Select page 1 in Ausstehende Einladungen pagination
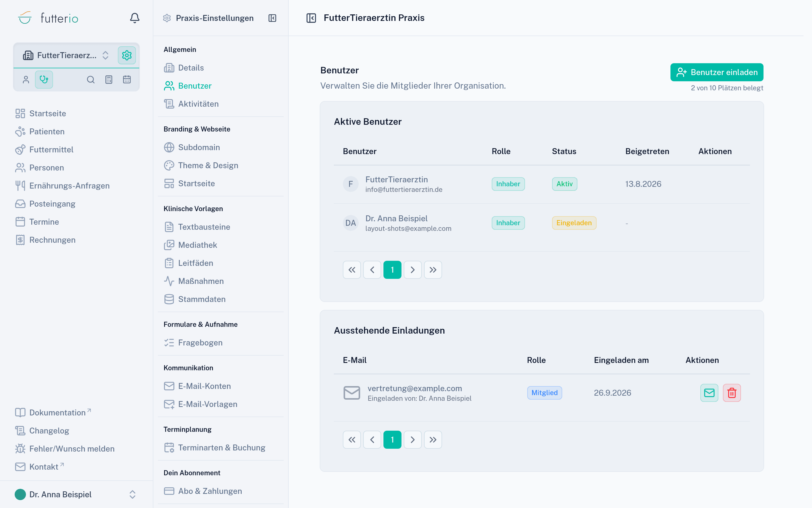 point(392,439)
